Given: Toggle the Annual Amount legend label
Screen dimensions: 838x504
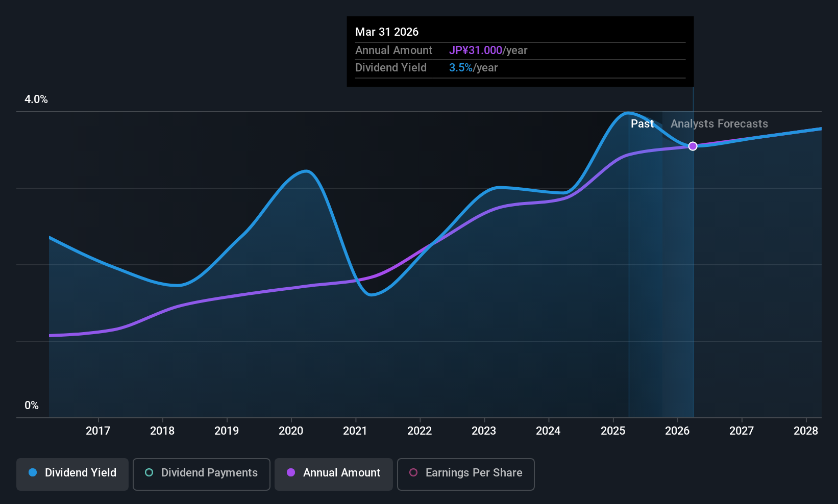Looking at the screenshot, I should [341, 473].
